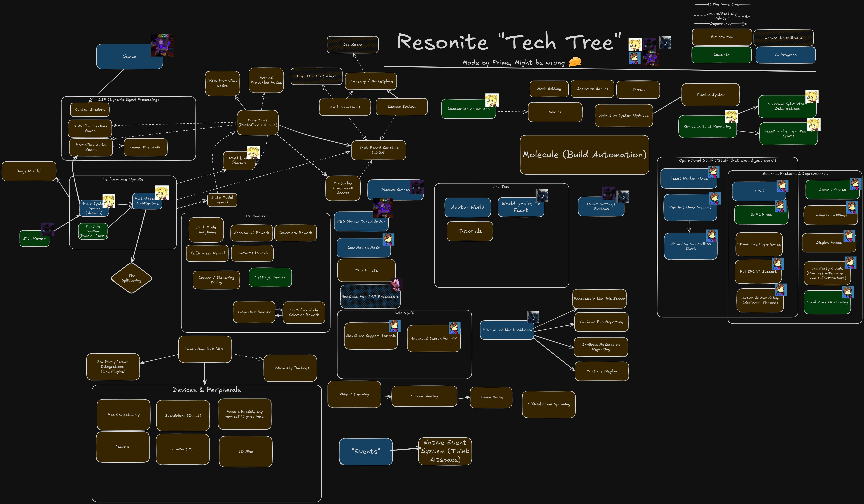Click the Device/Headset "API" node
864x504 pixels.
pyautogui.click(x=205, y=349)
